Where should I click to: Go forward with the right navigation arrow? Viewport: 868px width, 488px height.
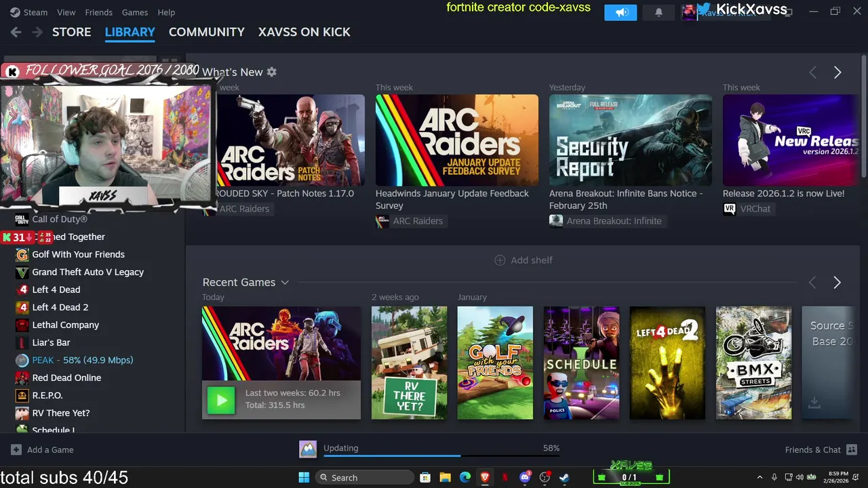click(x=37, y=32)
